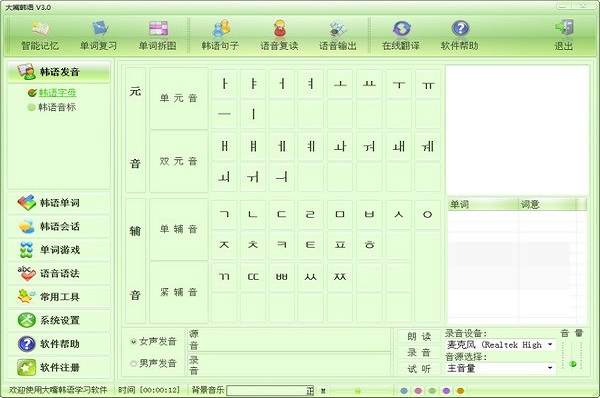This screenshot has width=600, height=398.
Task: Click the consonant ㄹ letter cell
Action: coord(311,214)
